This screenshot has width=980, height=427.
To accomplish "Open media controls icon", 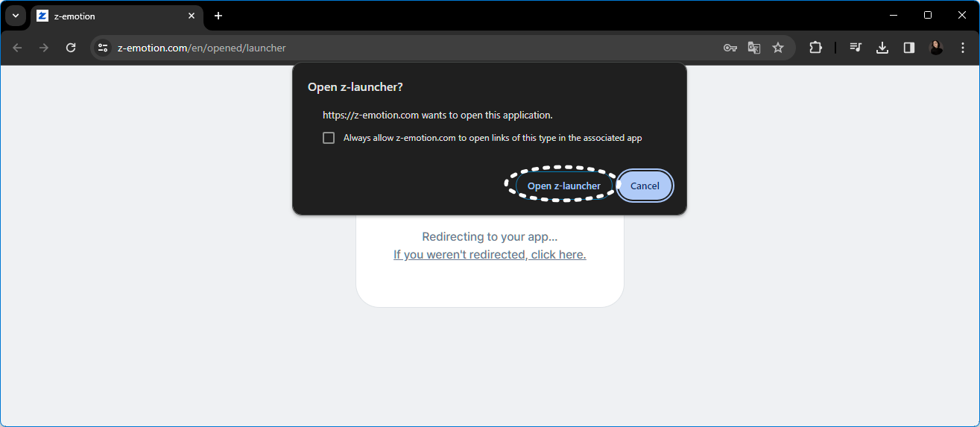I will pos(856,48).
